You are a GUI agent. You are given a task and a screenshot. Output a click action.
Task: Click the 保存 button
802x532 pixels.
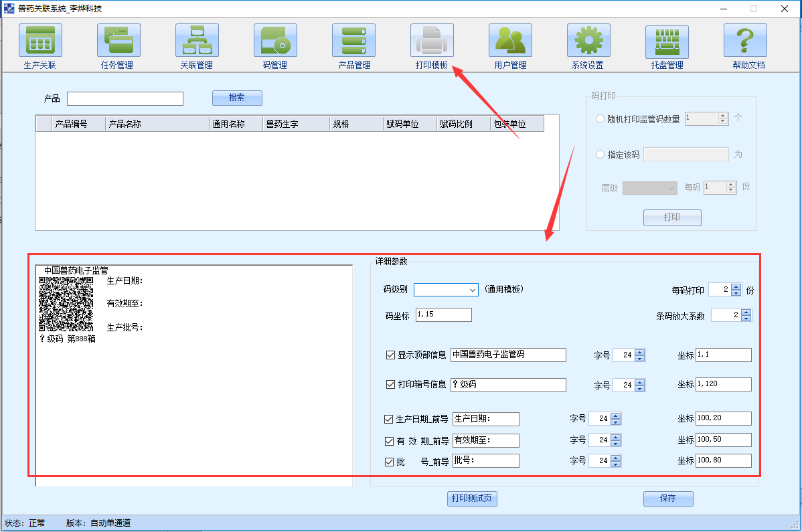(668, 499)
